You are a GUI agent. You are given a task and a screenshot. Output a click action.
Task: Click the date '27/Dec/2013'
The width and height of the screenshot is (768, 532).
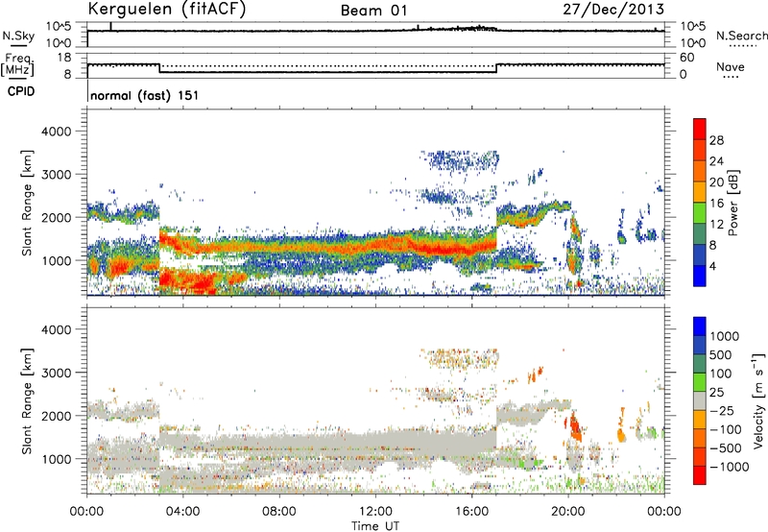pos(613,10)
